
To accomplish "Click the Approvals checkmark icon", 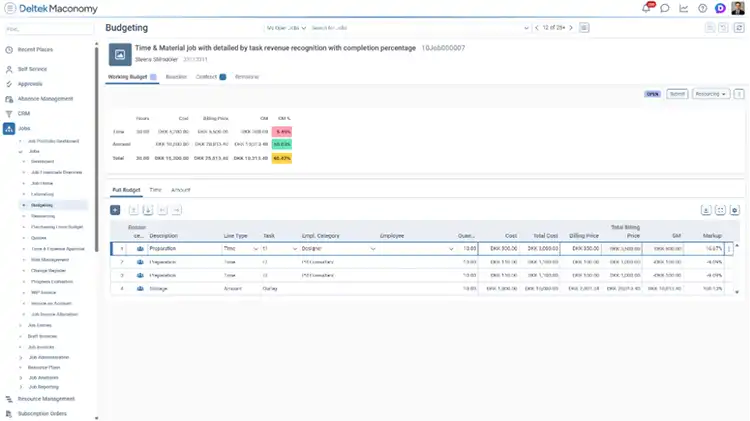I will pyautogui.click(x=9, y=84).
